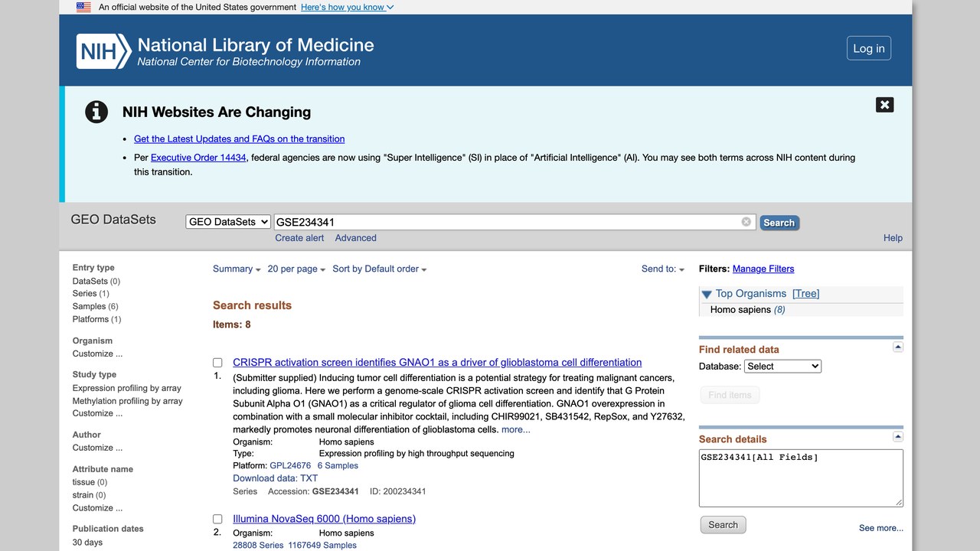Open Manage Filters link
This screenshot has width=980, height=551.
763,269
